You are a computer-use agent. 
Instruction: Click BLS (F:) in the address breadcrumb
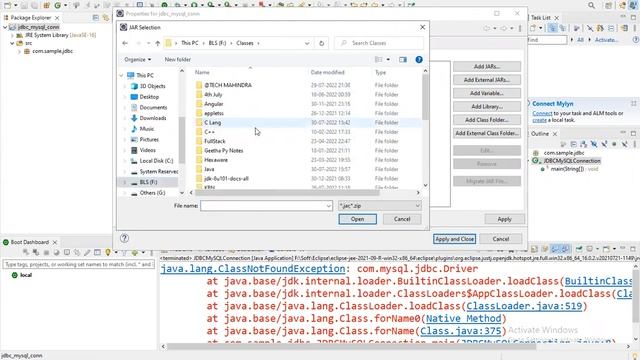coord(217,43)
